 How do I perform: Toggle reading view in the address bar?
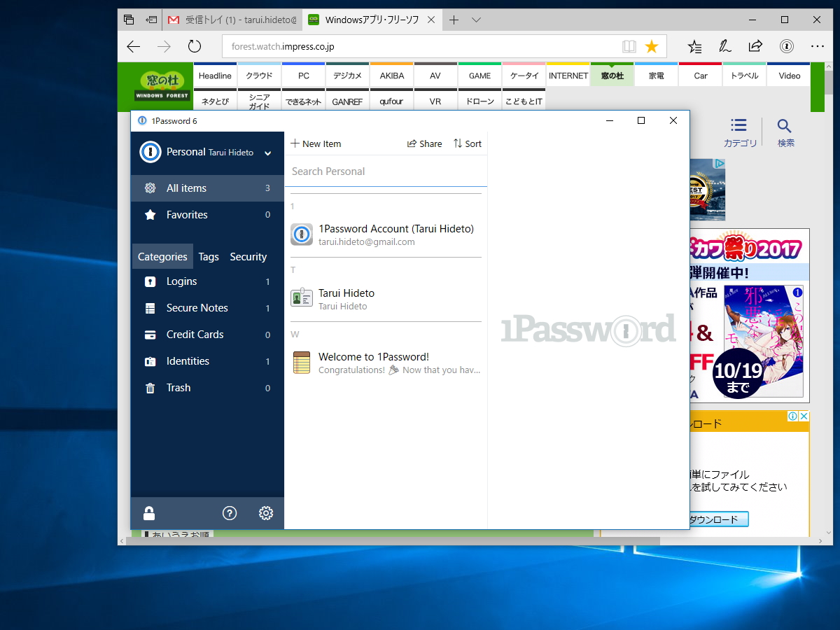[629, 45]
